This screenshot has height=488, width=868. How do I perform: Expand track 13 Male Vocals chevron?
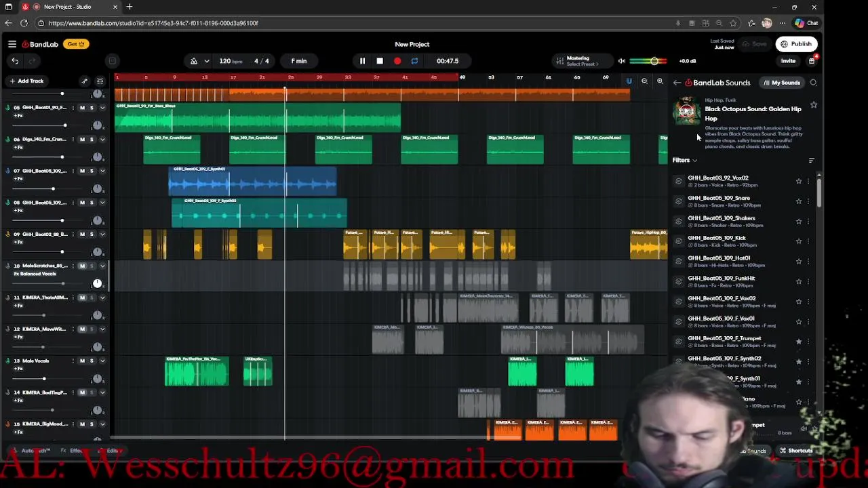102,361
